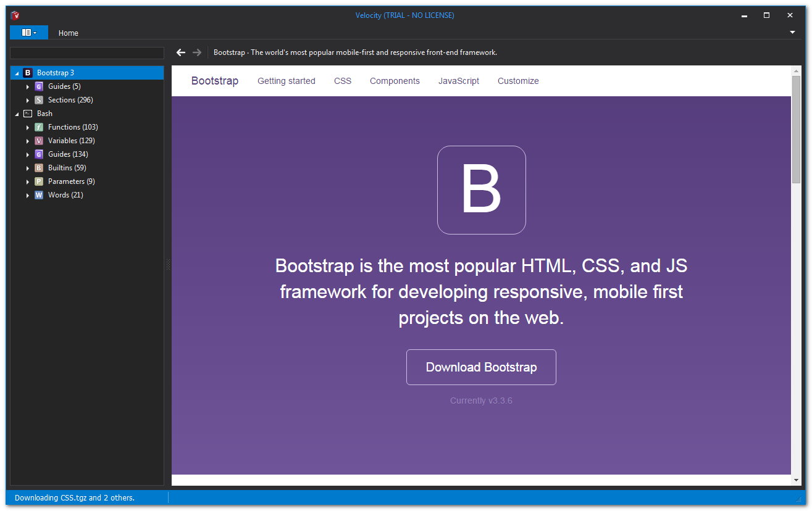Click the Parameters P icon
This screenshot has height=511, width=812.
pyautogui.click(x=39, y=181)
